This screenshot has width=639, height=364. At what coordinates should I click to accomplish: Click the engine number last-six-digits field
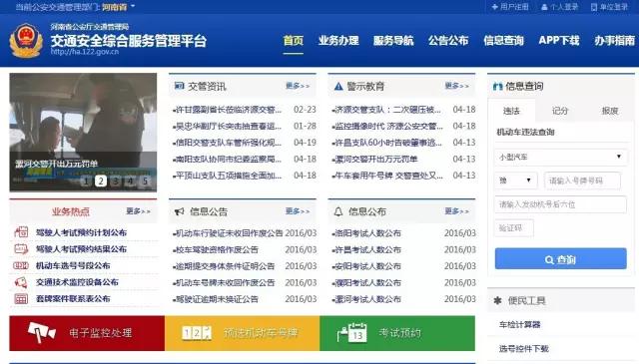pos(561,204)
